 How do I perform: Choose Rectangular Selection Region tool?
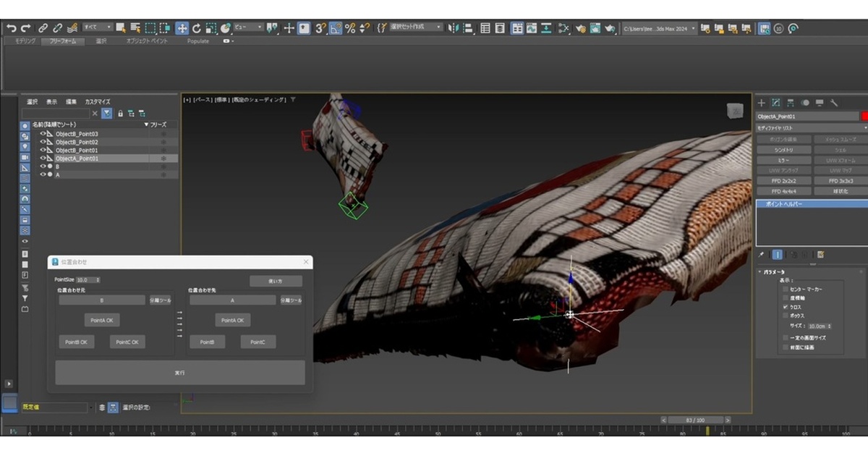click(150, 28)
